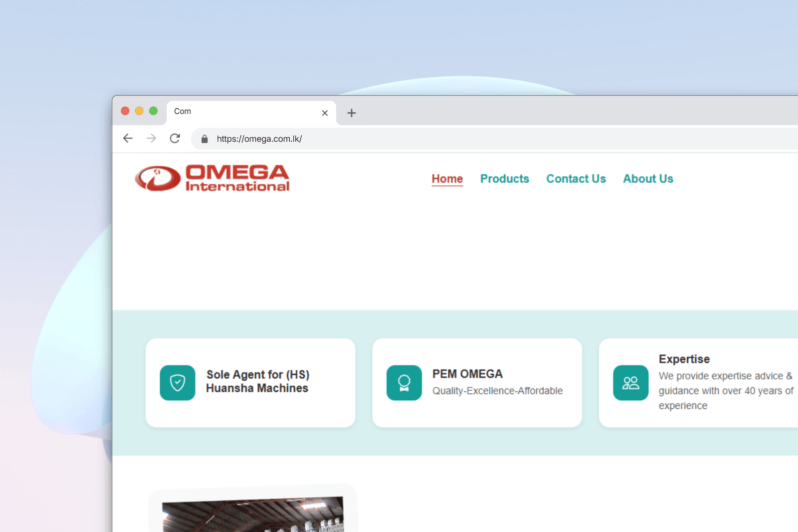Open the About Us page
The image size is (798, 532).
point(648,178)
